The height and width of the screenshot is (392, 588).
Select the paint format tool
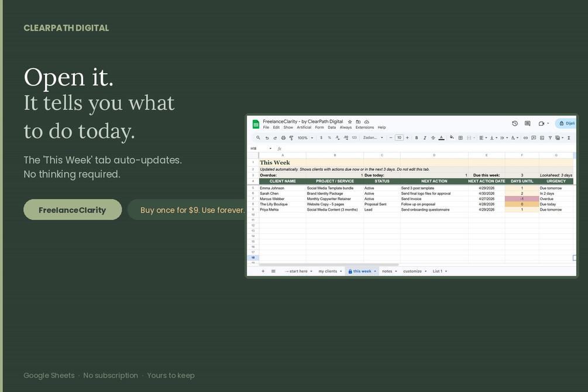pos(291,137)
